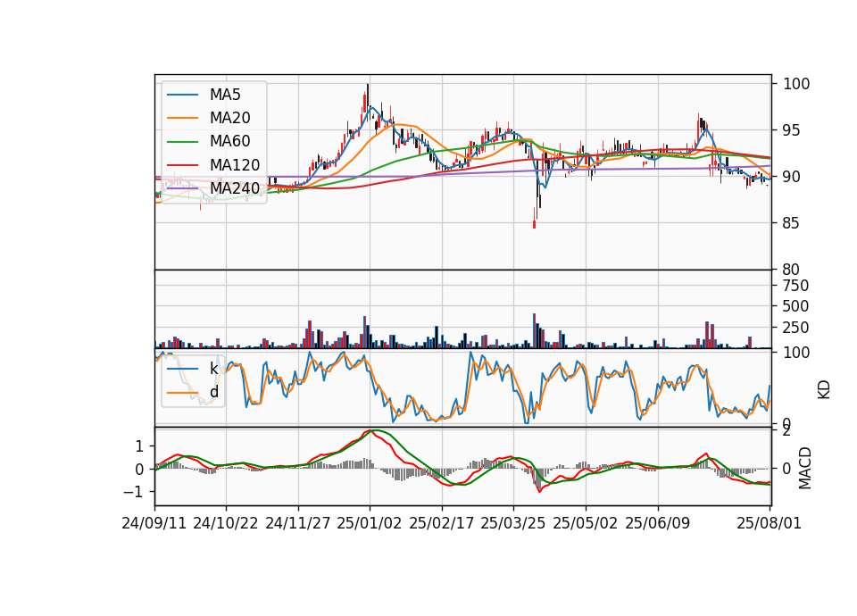
Task: Select the MA120 legend label
Action: (235, 165)
